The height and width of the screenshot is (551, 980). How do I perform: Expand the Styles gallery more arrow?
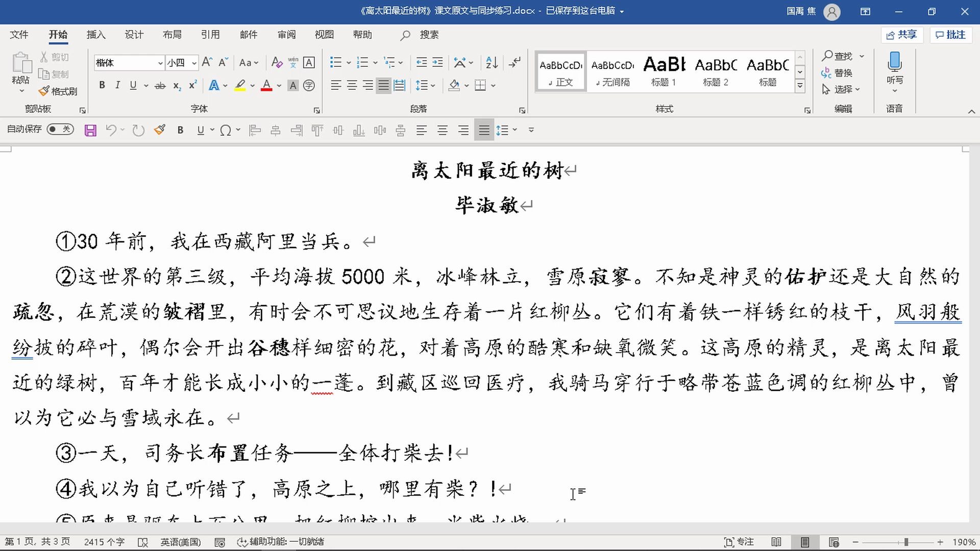(800, 87)
